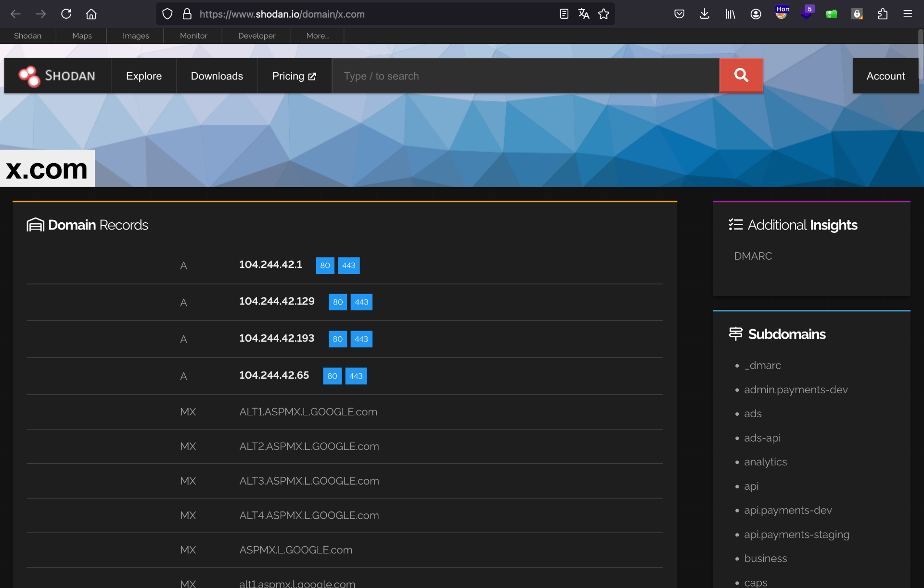This screenshot has height=588, width=924.
Task: Focus the Type / to search field
Action: coord(525,76)
